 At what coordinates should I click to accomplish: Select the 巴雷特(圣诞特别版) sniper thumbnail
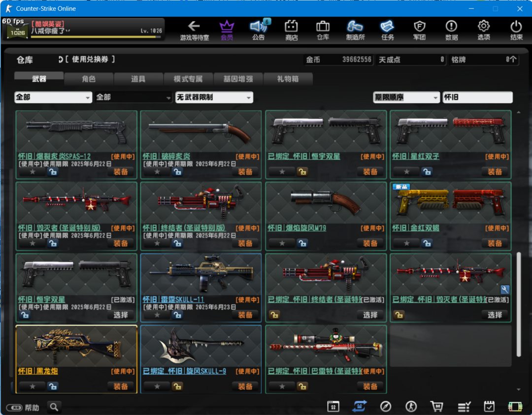tap(326, 346)
